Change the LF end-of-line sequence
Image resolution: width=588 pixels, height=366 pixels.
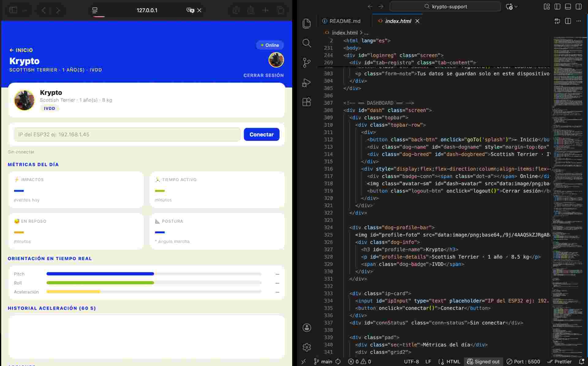click(428, 362)
